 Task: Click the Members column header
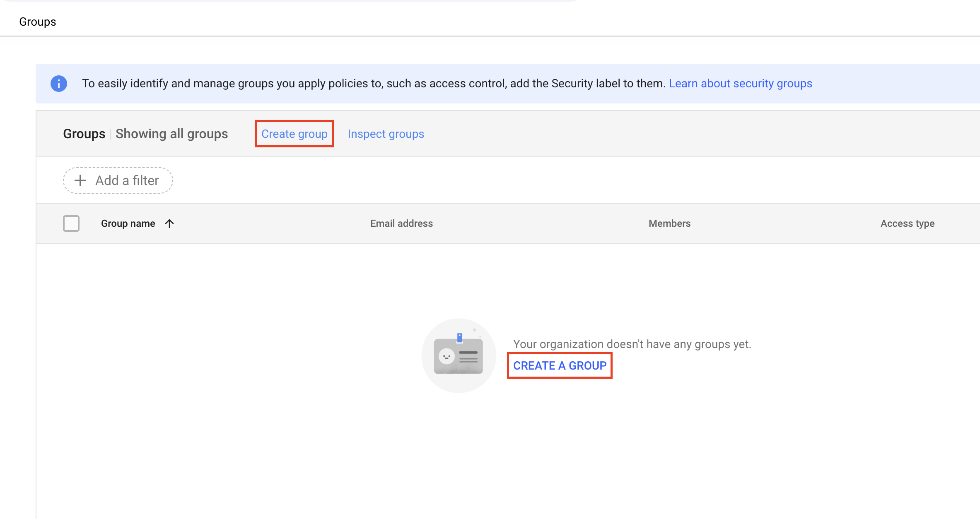[669, 223]
